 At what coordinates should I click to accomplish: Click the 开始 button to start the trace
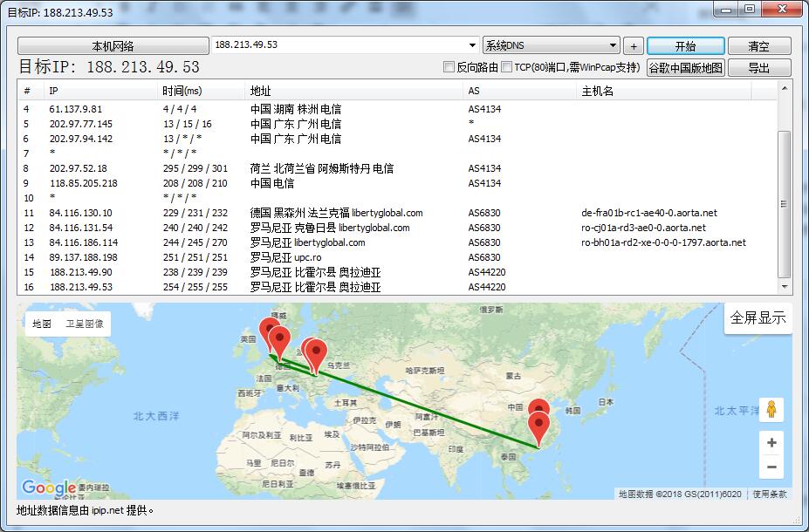[x=685, y=45]
